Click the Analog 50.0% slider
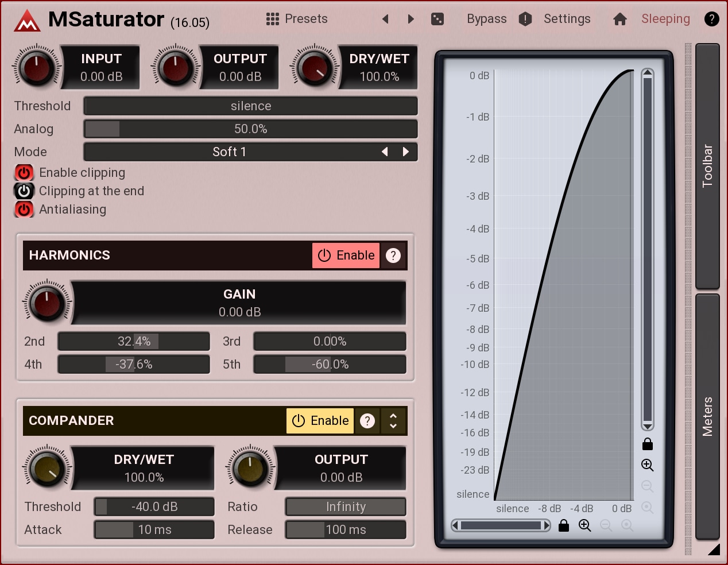728x565 pixels. 251,129
